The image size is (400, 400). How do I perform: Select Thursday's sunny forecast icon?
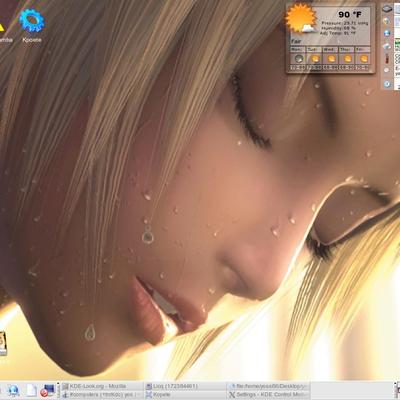(348, 59)
